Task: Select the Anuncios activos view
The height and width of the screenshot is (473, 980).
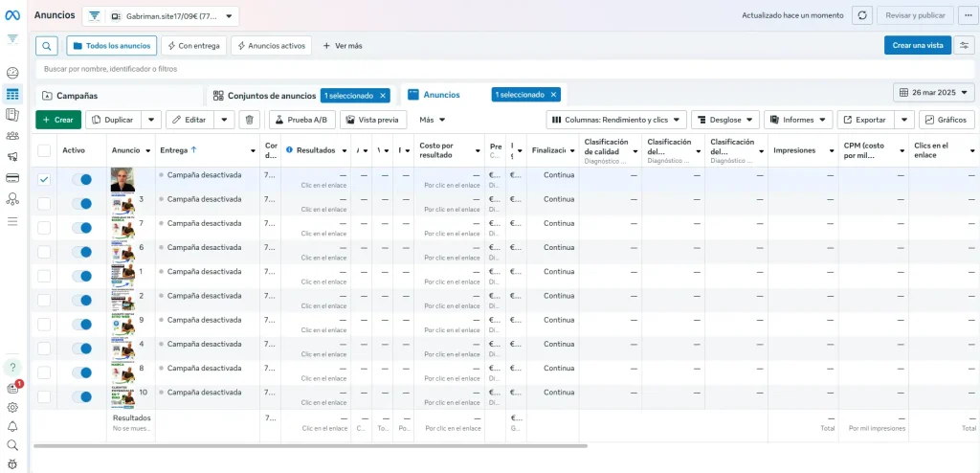Action: tap(271, 46)
